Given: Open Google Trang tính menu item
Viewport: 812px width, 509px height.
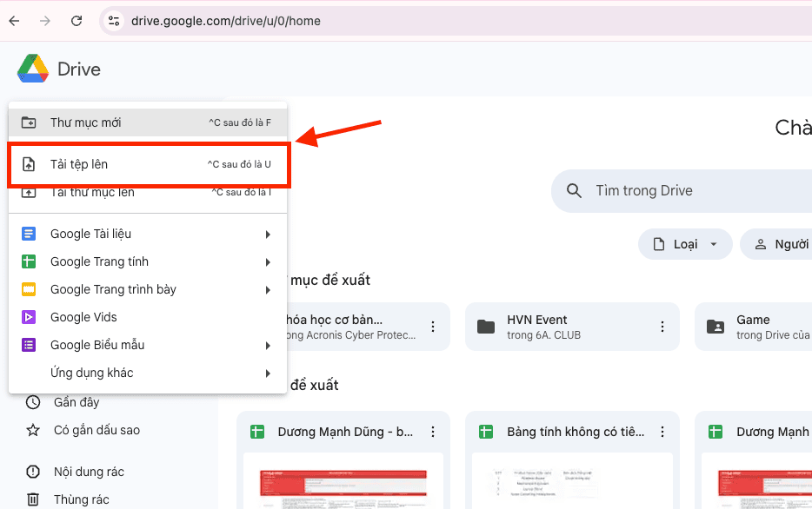Looking at the screenshot, I should coord(148,261).
